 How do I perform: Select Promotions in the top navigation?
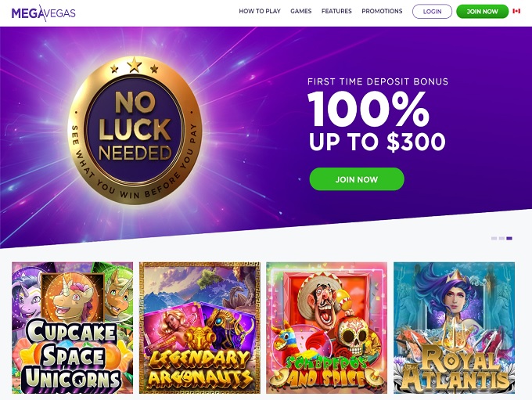coord(382,12)
